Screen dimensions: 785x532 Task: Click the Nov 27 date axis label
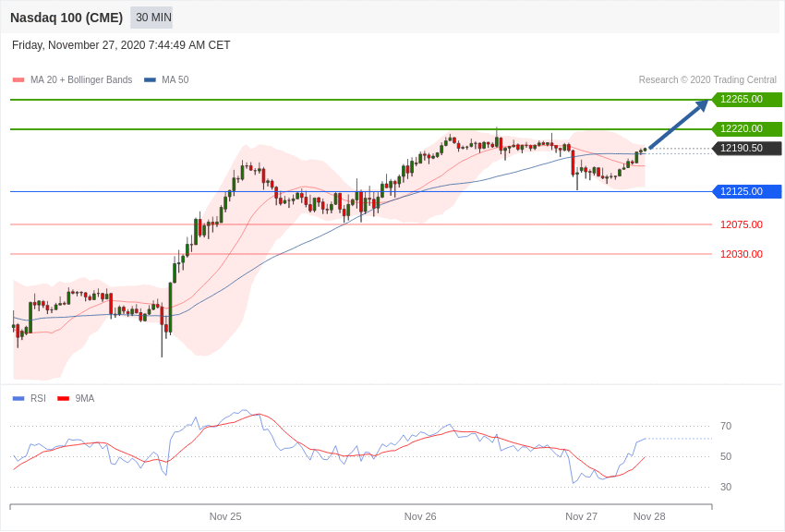pyautogui.click(x=581, y=516)
